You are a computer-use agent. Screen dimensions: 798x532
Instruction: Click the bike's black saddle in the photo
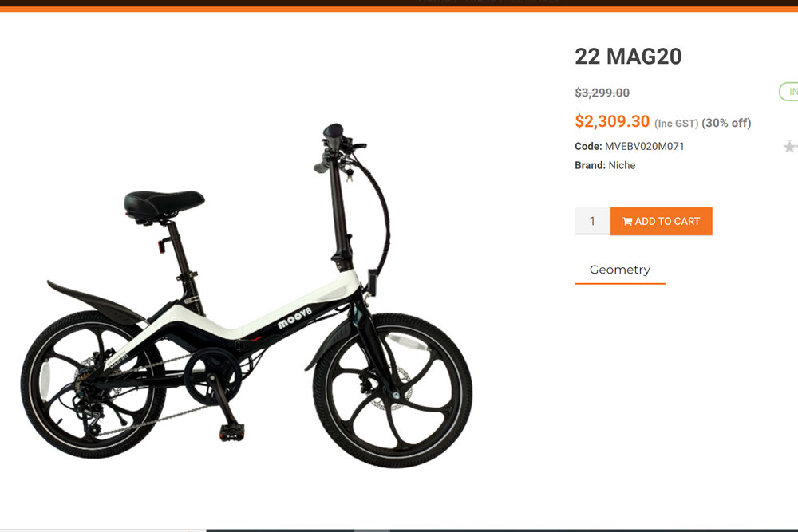[x=164, y=203]
